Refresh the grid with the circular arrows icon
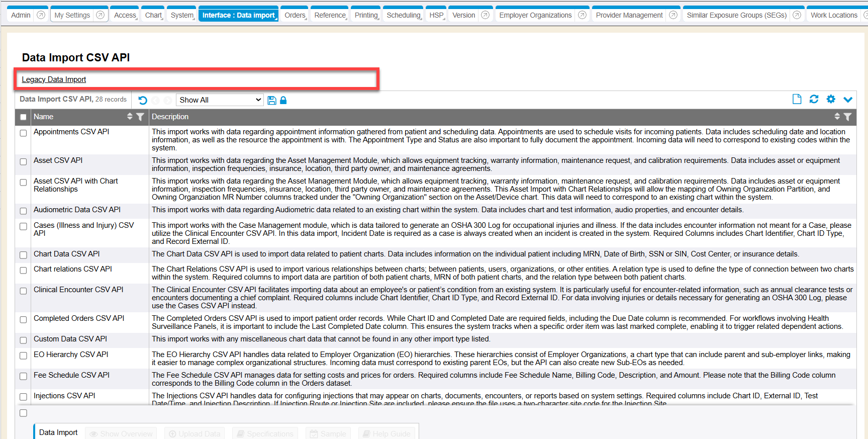Viewport: 868px width, 439px height. coord(814,99)
